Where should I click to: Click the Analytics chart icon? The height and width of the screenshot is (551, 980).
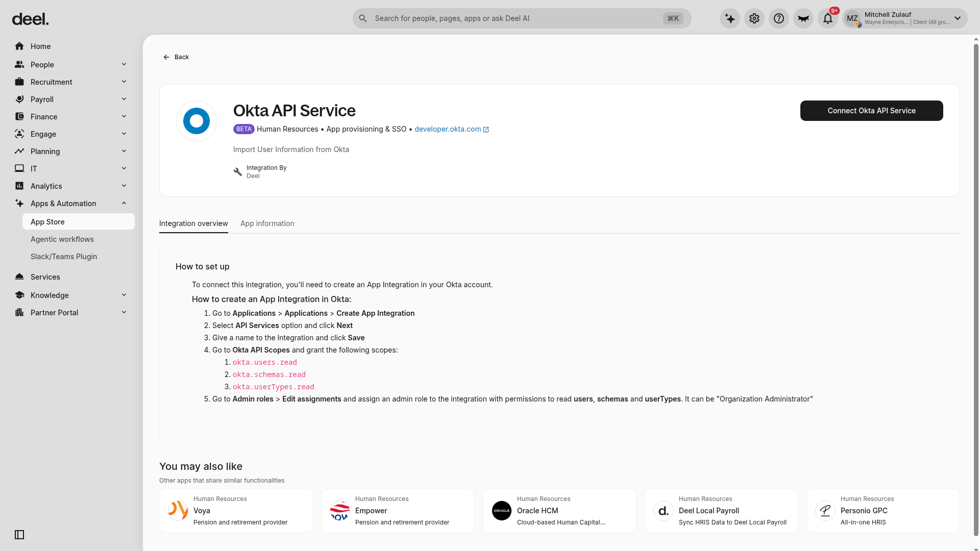tap(19, 186)
